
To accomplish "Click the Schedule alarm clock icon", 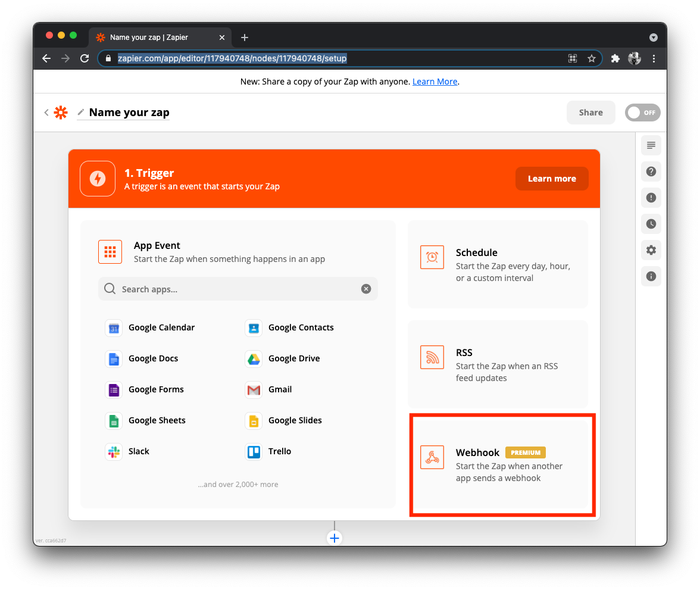I will 432,257.
